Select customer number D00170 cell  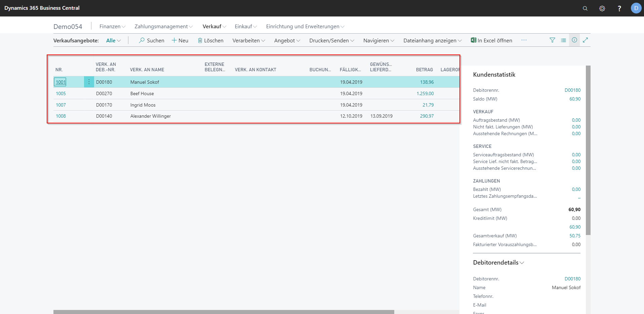[104, 105]
